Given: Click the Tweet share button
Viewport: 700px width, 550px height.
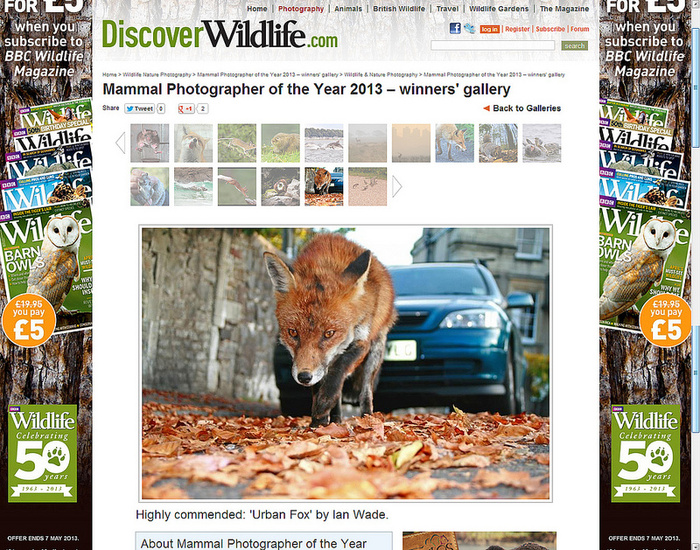Looking at the screenshot, I should 139,108.
